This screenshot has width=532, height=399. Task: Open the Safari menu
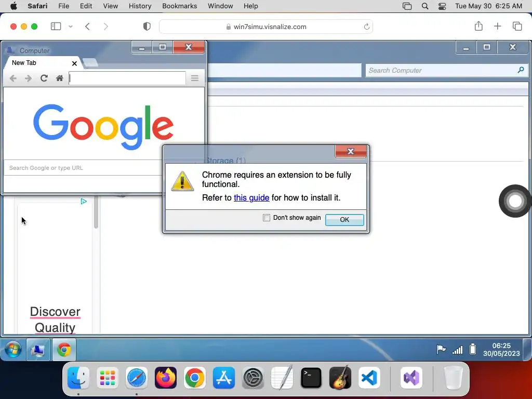coord(37,6)
